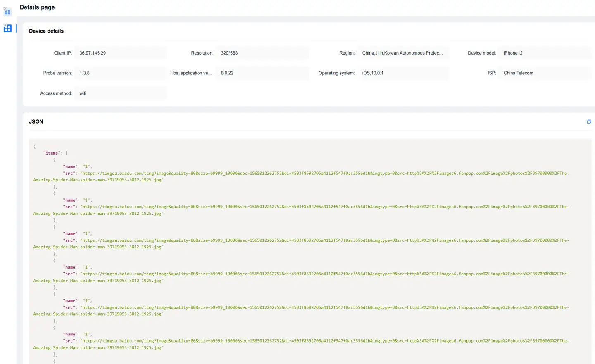Click the "items" key in the JSON viewer
The height and width of the screenshot is (364, 595).
click(x=52, y=153)
